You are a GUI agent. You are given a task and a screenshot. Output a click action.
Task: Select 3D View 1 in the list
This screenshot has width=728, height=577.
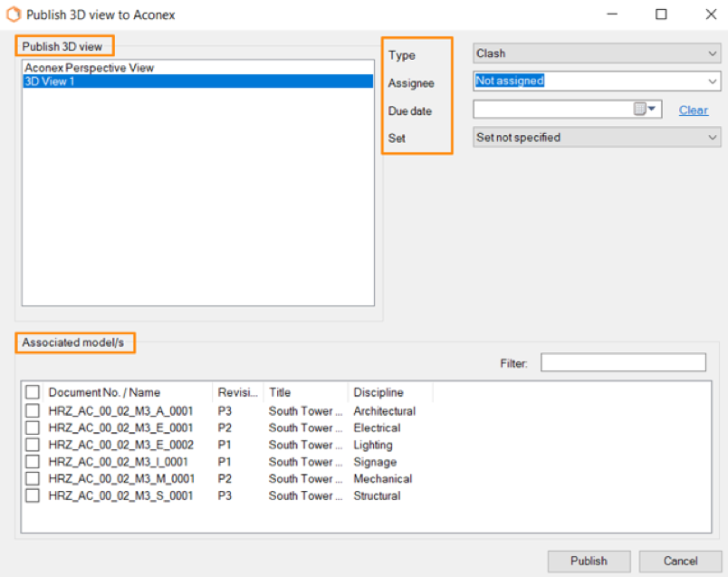197,82
